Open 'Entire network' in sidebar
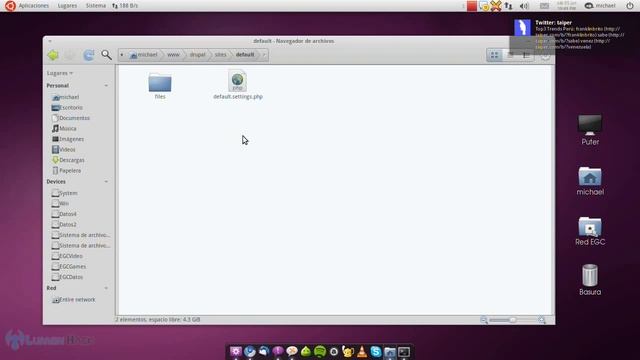This screenshot has width=640, height=360. coord(73,300)
